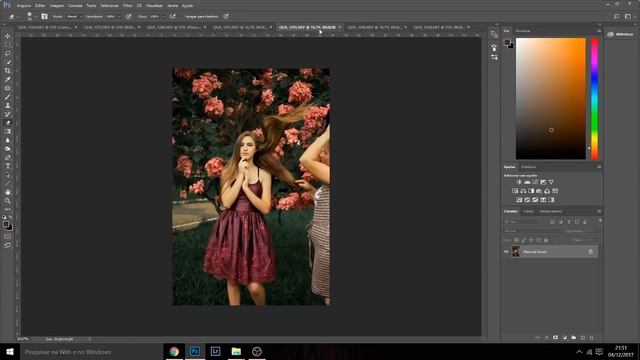Select the Crop tool
640x360 pixels.
point(8,71)
